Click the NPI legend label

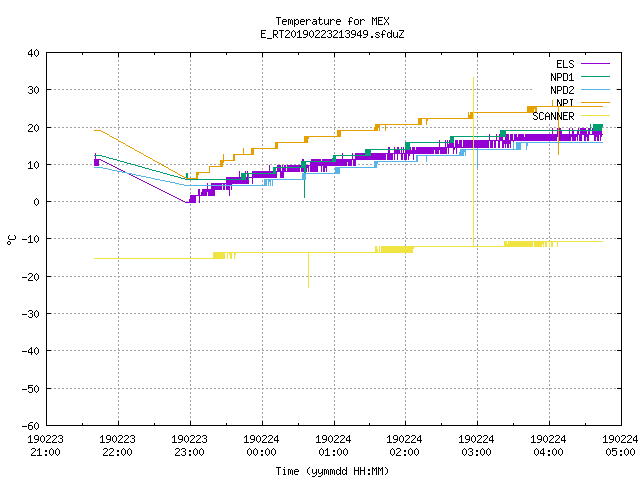(x=565, y=103)
